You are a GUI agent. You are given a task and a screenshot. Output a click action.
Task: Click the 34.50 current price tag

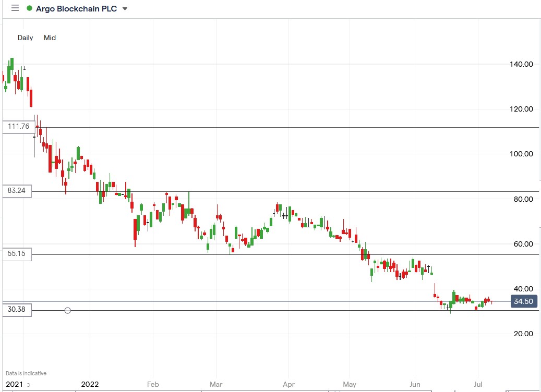[523, 301]
